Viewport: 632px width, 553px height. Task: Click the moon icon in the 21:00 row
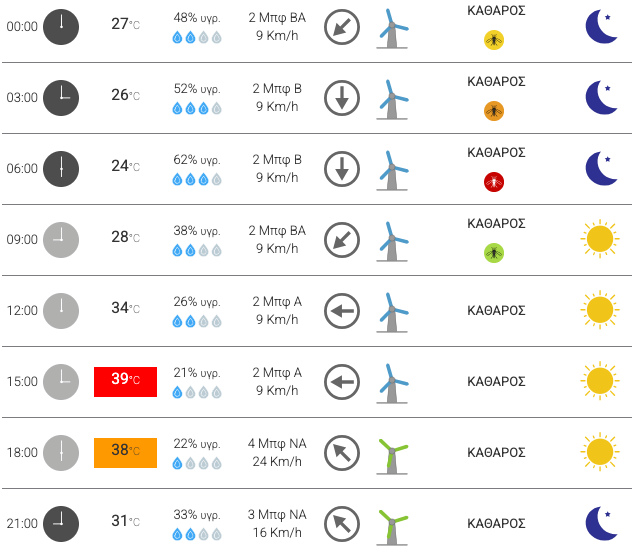click(x=601, y=523)
